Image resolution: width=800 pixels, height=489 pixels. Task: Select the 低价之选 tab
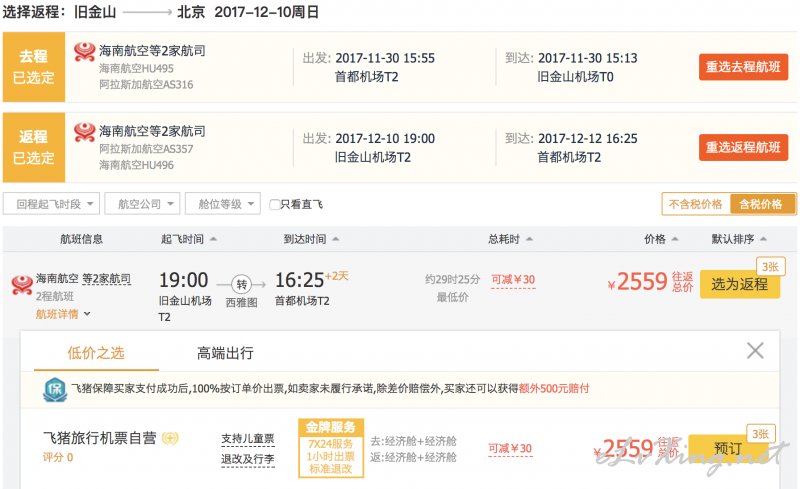96,353
